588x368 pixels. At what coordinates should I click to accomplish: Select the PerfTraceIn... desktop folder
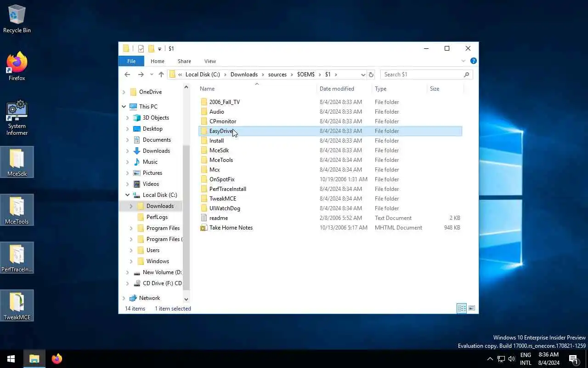[17, 258]
